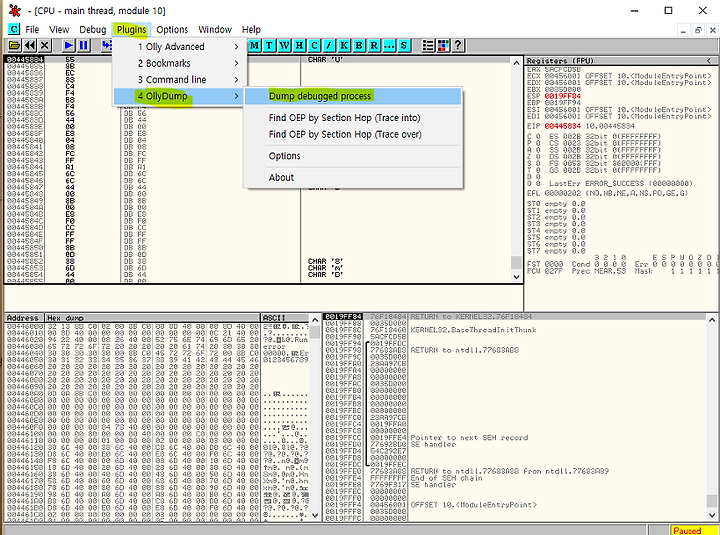Expand the Command line submenu

tap(180, 80)
